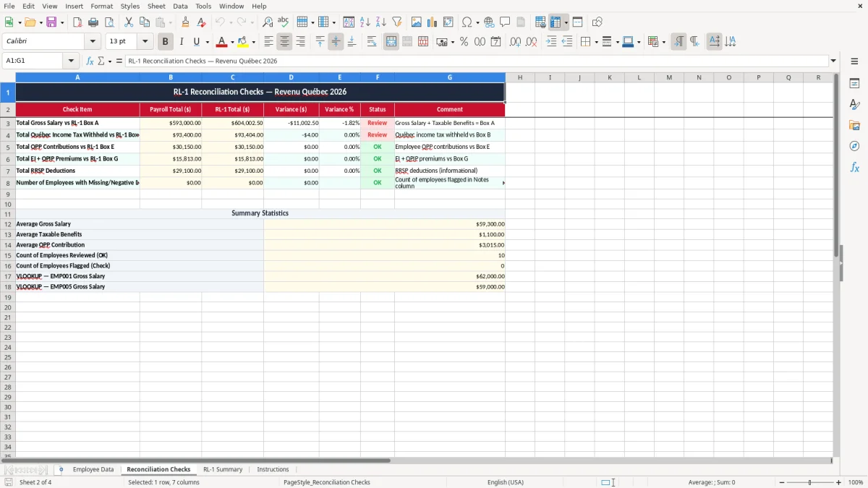Open the Data menu
868x488 pixels.
coord(180,6)
